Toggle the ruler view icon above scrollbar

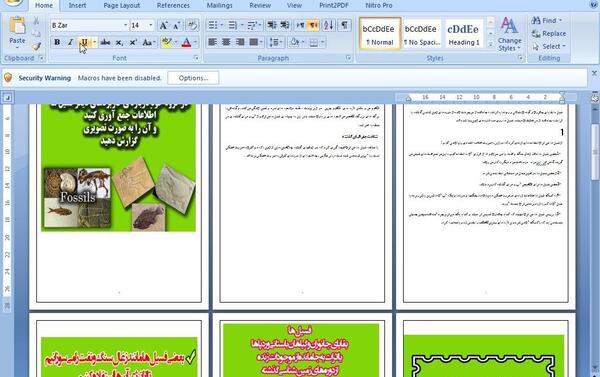point(595,98)
